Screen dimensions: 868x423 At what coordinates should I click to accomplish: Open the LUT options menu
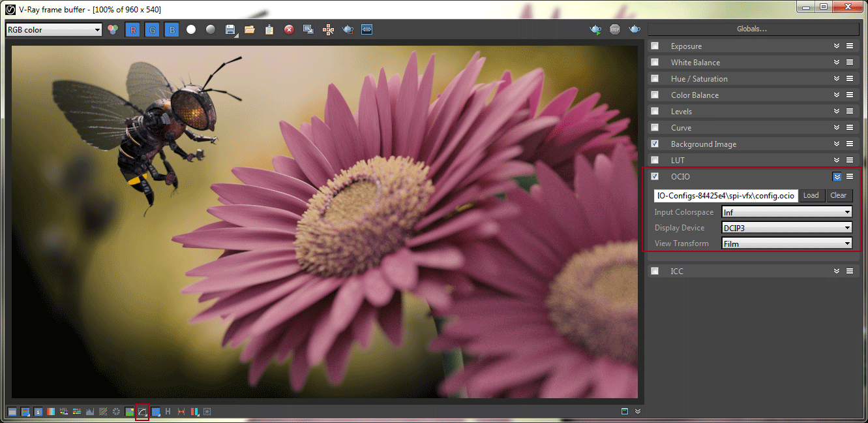point(850,161)
